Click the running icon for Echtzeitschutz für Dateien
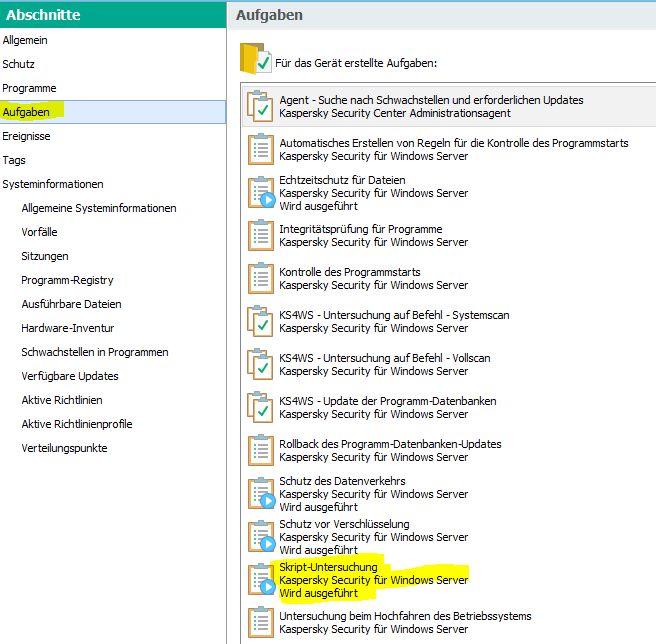The width and height of the screenshot is (656, 644). [x=261, y=192]
